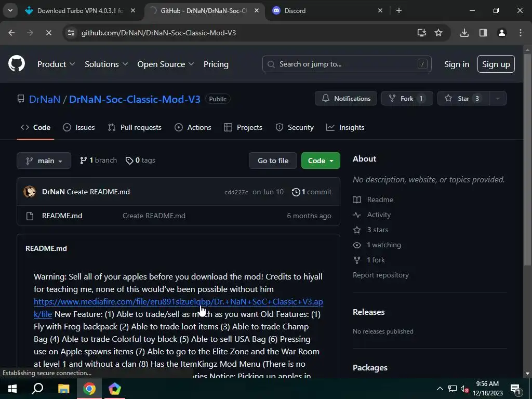Close the Download Turbo VPN tab
The height and width of the screenshot is (399, 532).
click(x=133, y=10)
